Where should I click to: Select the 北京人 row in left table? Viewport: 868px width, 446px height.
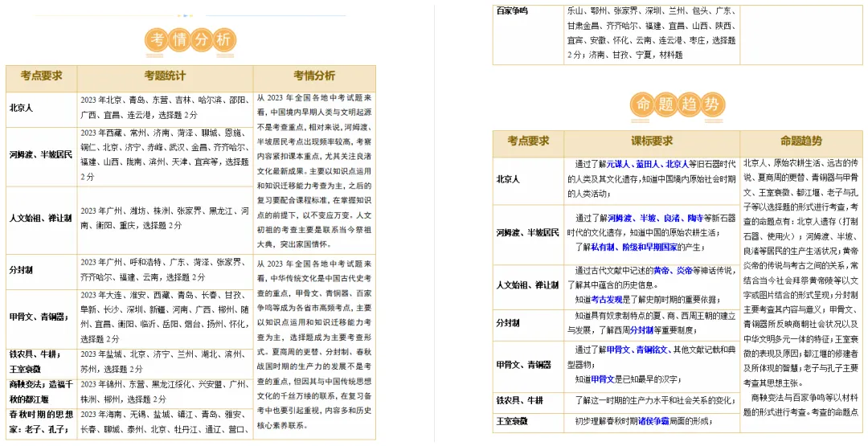(129, 108)
